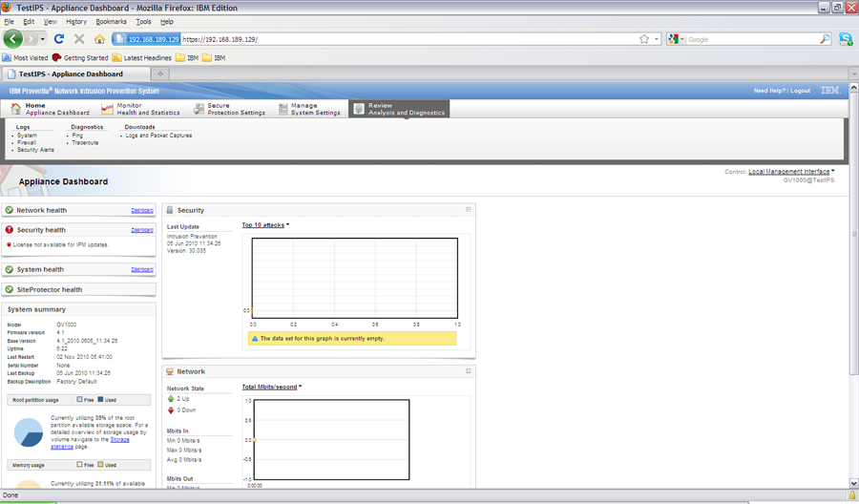
Task: Collapse the Network panel
Action: (x=469, y=371)
